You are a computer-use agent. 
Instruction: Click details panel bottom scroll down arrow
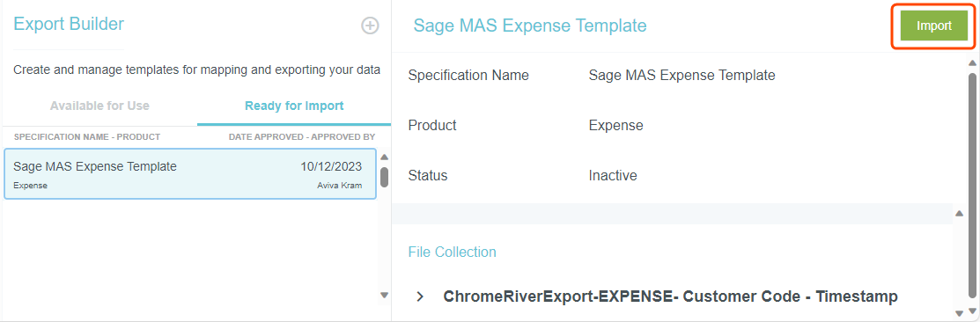tap(972, 312)
